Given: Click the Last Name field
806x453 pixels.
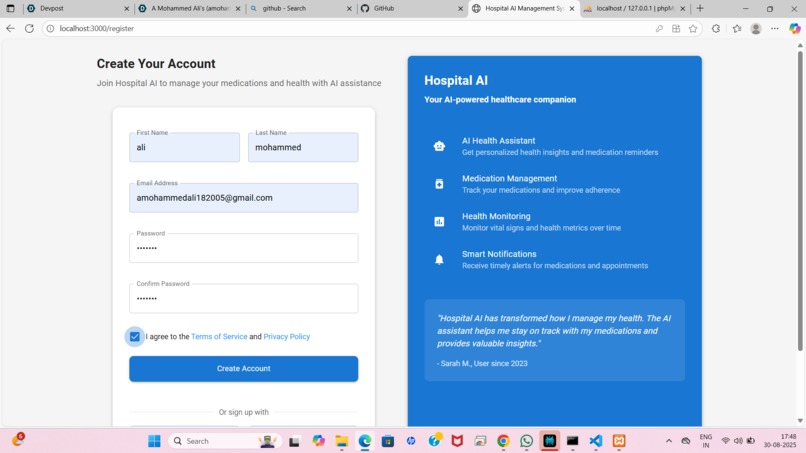Looking at the screenshot, I should point(303,147).
